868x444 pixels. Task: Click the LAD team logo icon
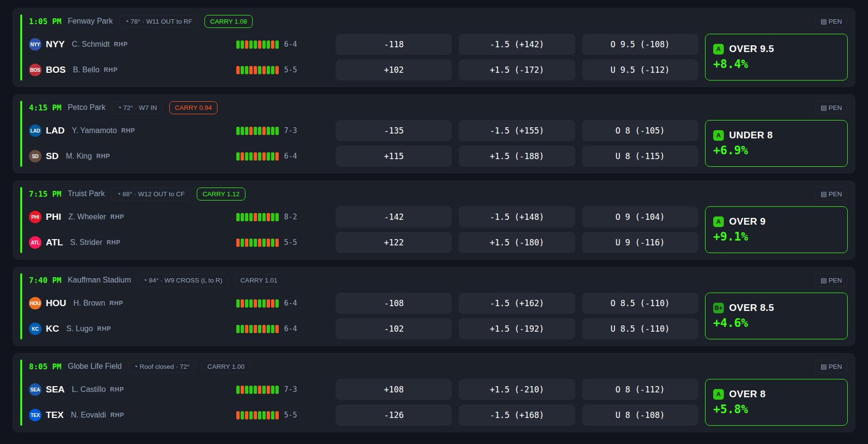[35, 131]
